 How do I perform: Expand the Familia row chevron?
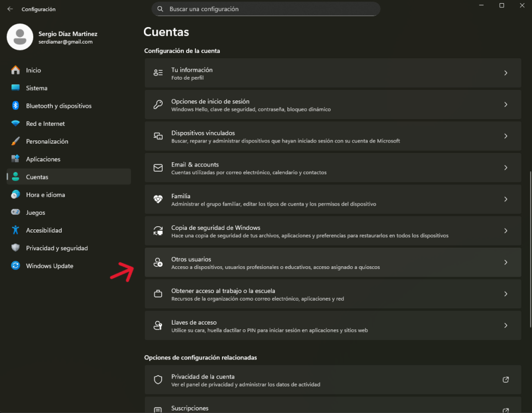tap(506, 199)
